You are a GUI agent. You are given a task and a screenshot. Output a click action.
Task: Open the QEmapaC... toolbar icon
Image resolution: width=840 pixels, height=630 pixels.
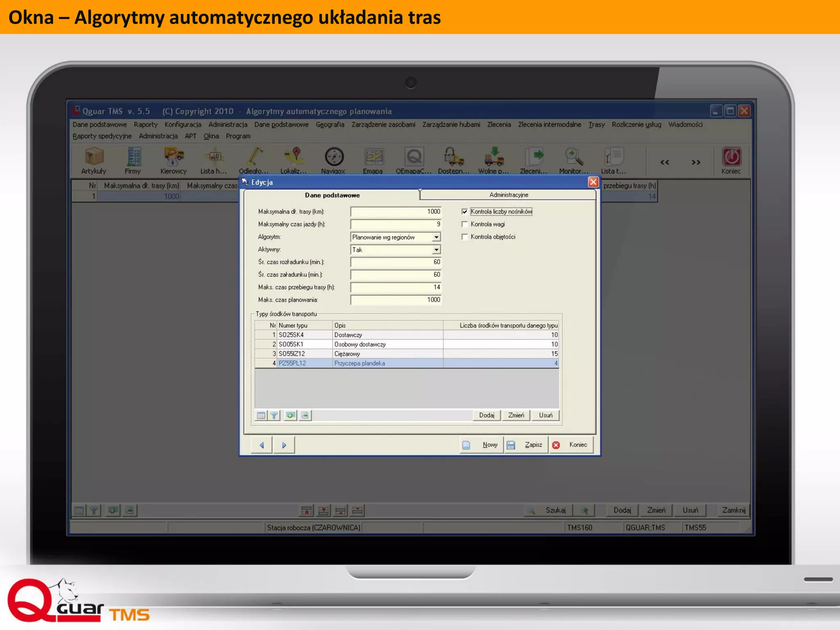(x=413, y=160)
